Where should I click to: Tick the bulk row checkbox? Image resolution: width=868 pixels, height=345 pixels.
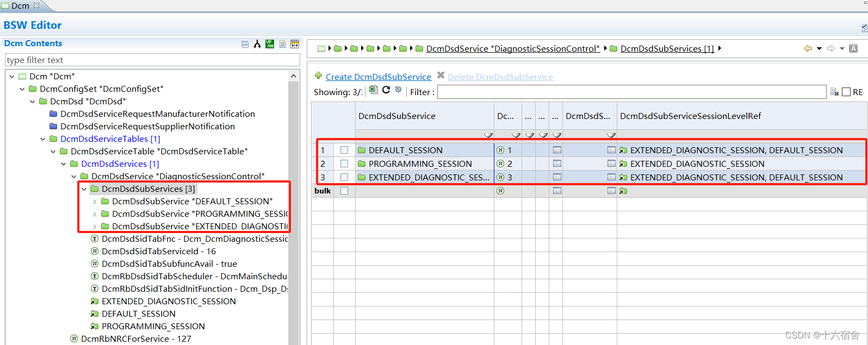click(344, 191)
